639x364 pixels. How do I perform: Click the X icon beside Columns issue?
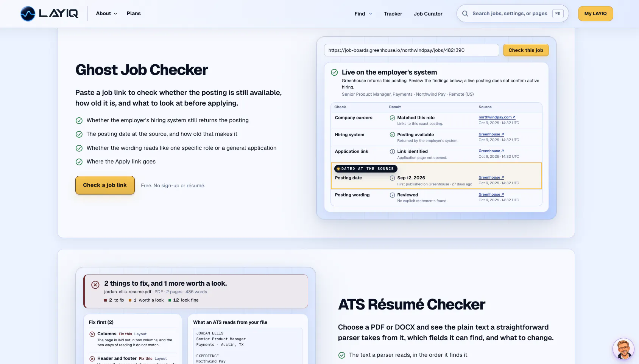coord(92,334)
